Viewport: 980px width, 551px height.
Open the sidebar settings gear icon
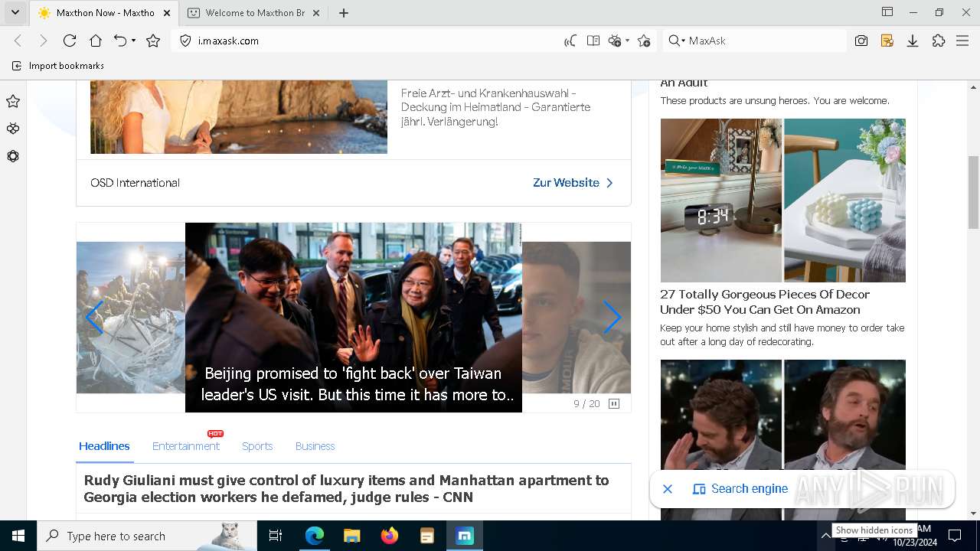(13, 156)
